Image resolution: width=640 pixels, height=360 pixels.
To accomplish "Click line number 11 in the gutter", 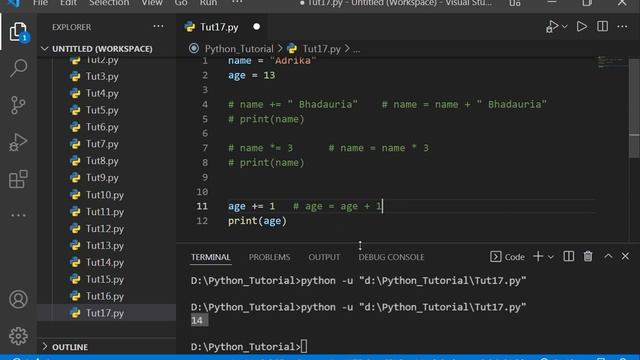I will [x=202, y=206].
